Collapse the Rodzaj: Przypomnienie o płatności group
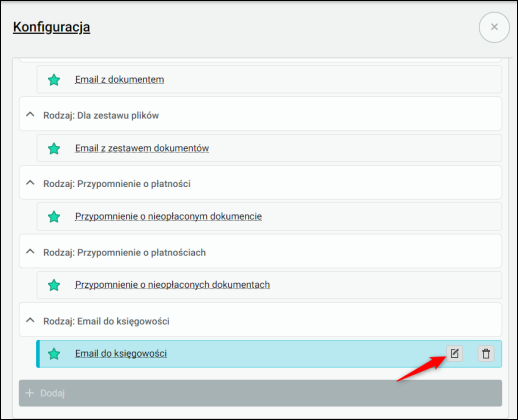 pyautogui.click(x=30, y=183)
